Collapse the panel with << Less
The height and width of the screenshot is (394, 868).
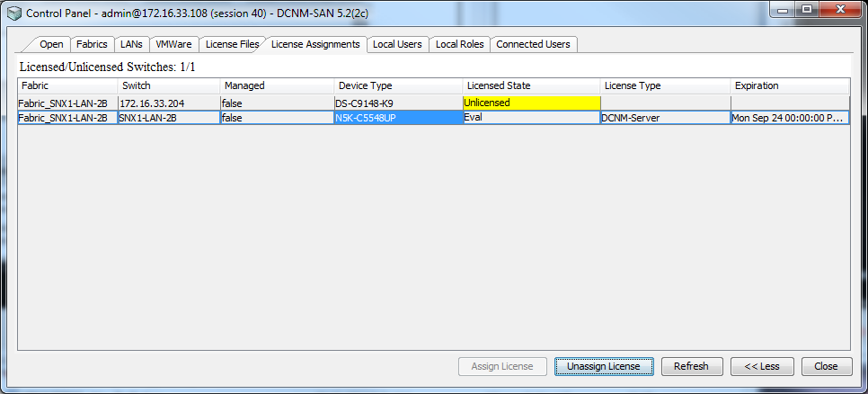coord(762,366)
